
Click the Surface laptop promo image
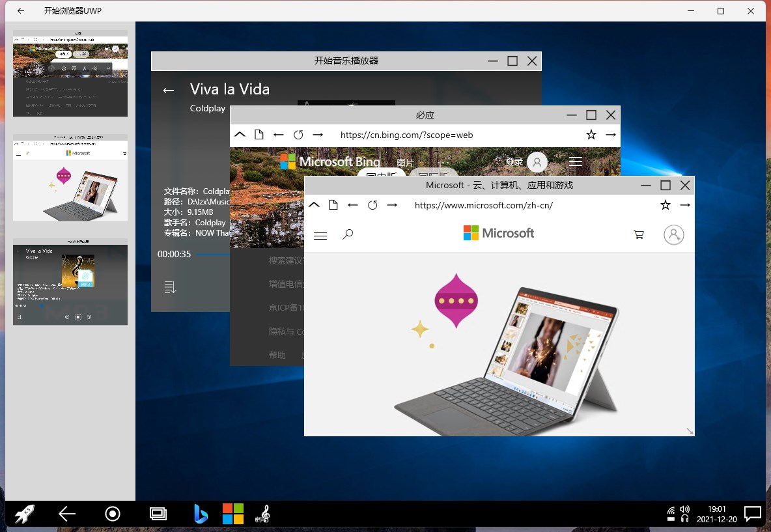507,360
